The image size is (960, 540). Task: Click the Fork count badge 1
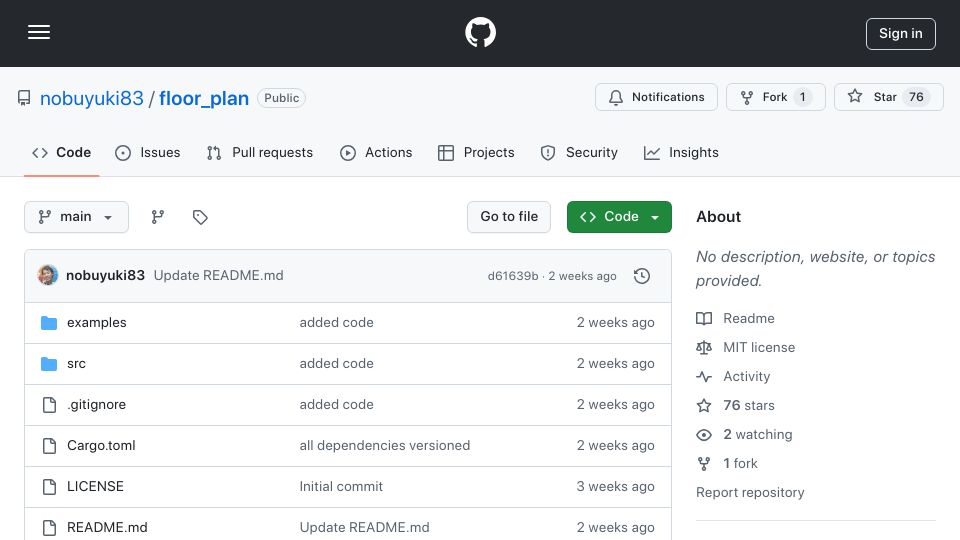click(x=803, y=97)
